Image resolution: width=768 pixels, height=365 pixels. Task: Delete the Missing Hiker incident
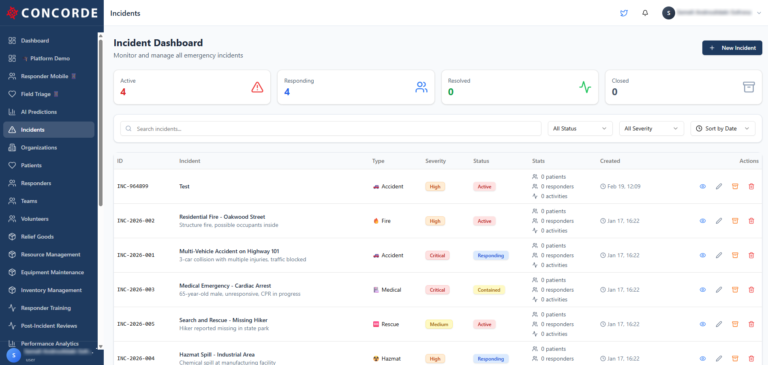pos(751,324)
